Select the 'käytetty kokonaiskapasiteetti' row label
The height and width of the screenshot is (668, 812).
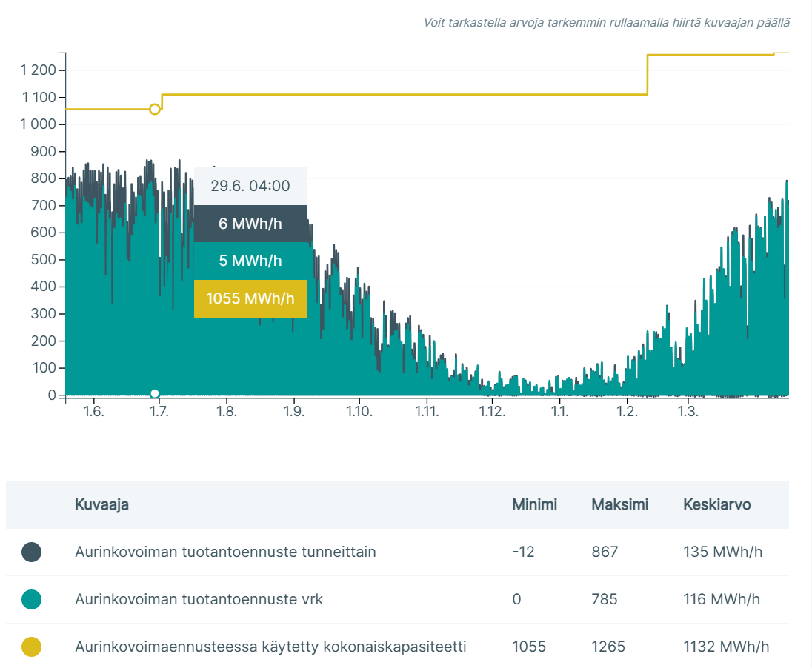(270, 647)
